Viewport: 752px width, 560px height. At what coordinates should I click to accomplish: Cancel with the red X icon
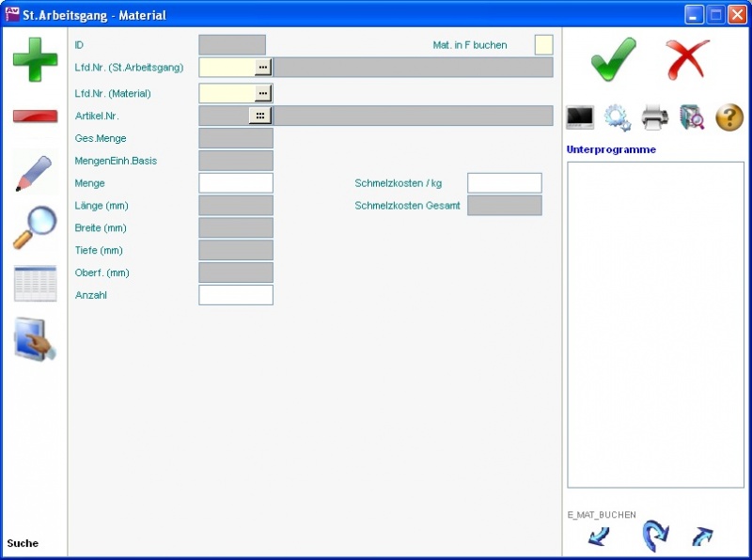click(x=688, y=59)
